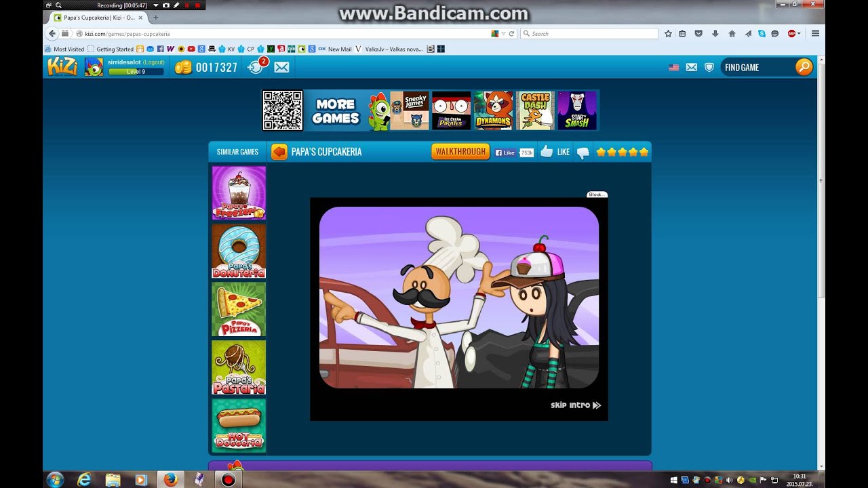Bookmark this page with the star icon
The image size is (868, 488).
[668, 33]
